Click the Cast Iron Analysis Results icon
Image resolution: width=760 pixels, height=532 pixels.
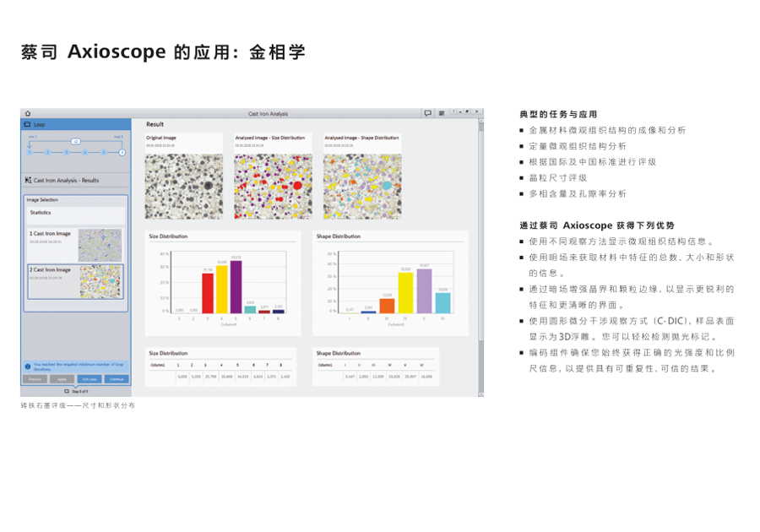[x=27, y=180]
